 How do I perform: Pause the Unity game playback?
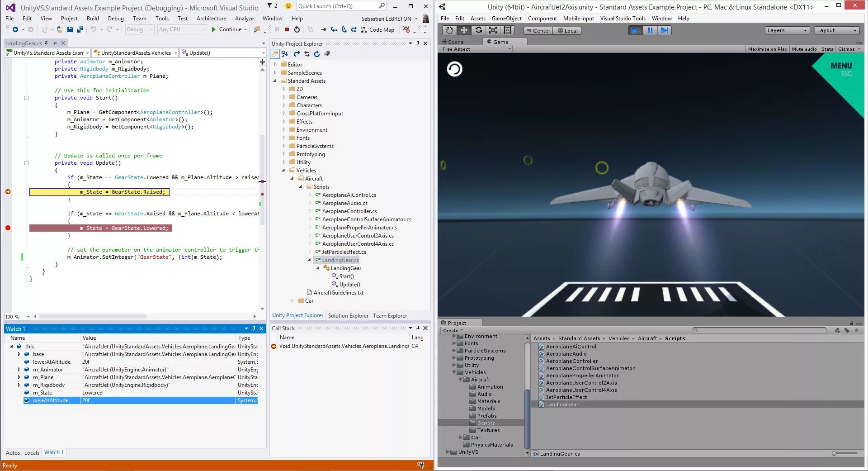click(650, 30)
